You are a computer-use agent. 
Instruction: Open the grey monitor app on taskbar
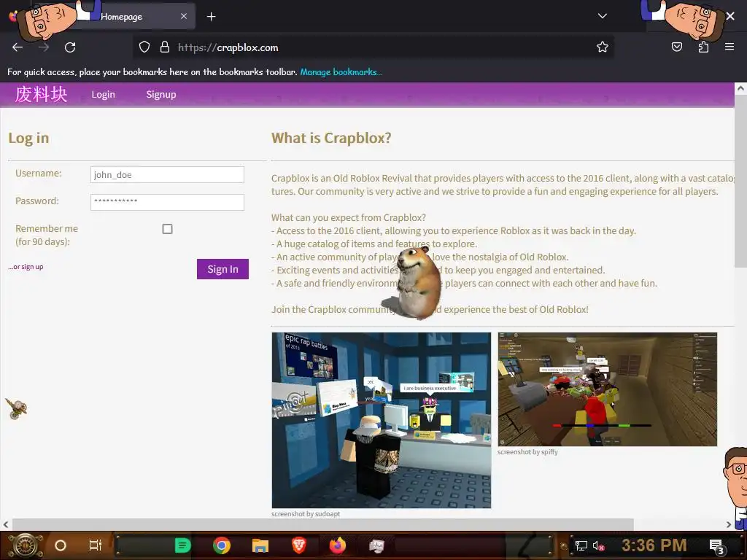coord(376,545)
